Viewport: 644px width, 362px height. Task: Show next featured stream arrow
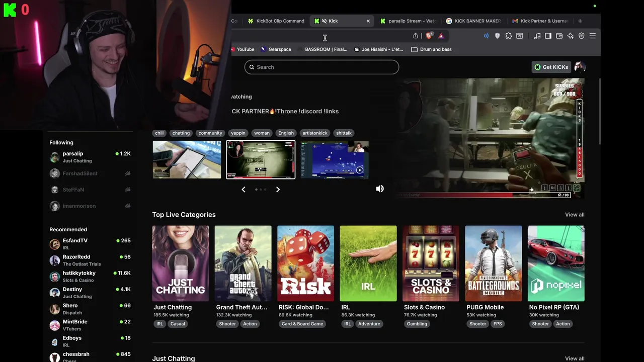(278, 190)
